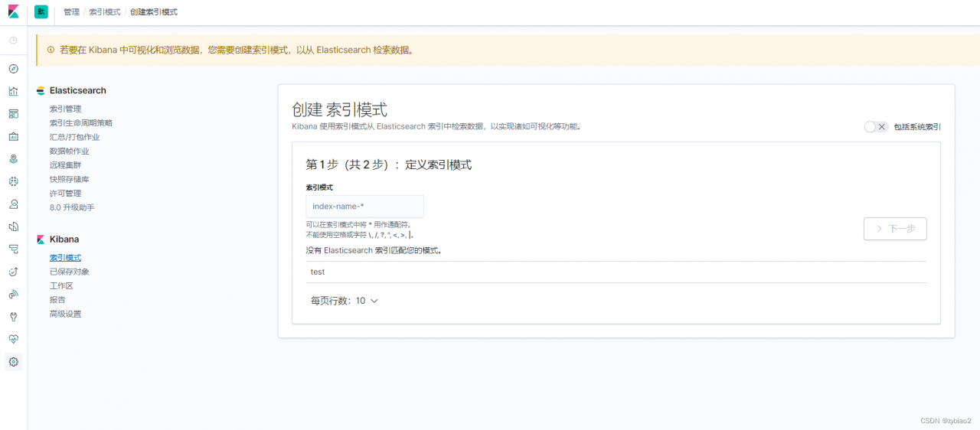
Task: Open 已保存对象 in the Kibana section
Action: [70, 272]
